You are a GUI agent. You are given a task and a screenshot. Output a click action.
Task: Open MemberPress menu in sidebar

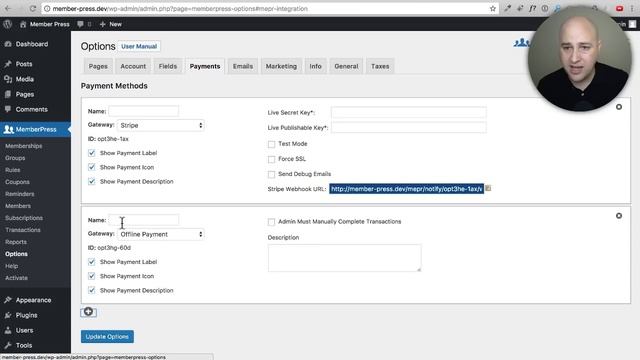35,129
